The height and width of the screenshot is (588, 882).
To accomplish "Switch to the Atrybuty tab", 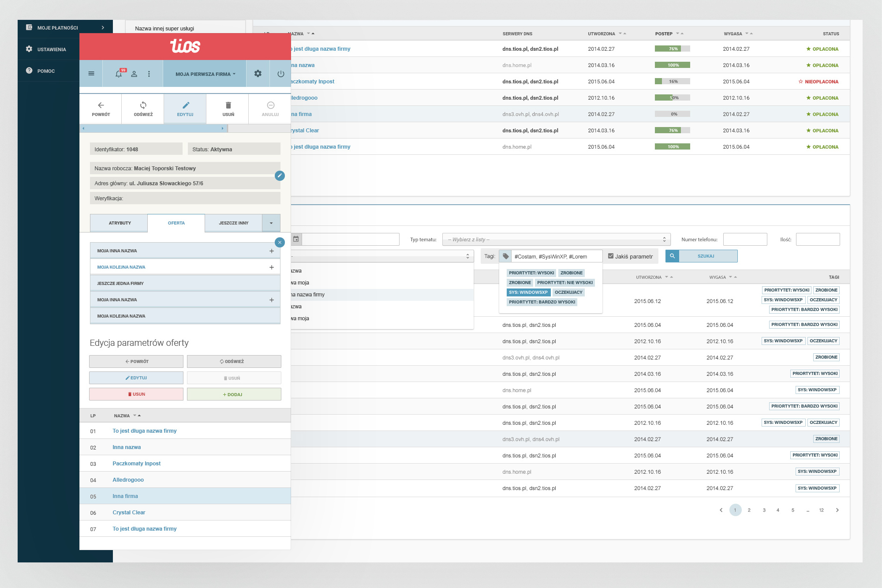I will point(120,223).
